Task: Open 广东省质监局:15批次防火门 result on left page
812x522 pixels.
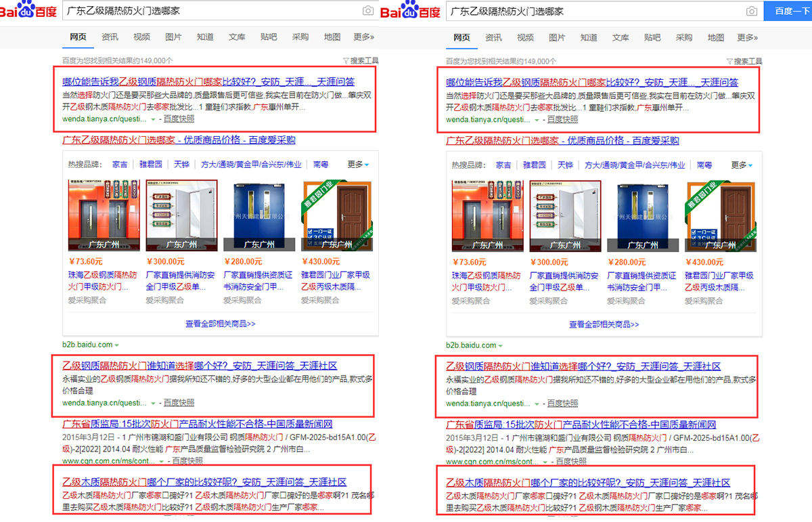Action: click(x=198, y=425)
